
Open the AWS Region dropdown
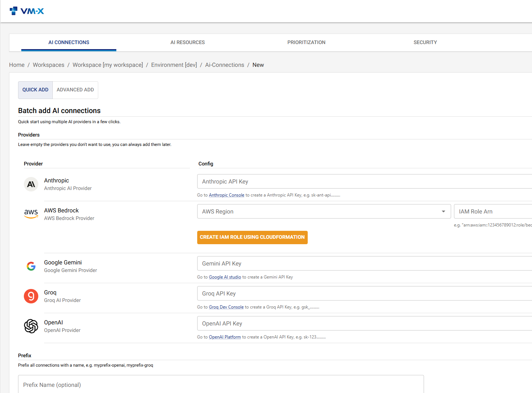tap(324, 211)
